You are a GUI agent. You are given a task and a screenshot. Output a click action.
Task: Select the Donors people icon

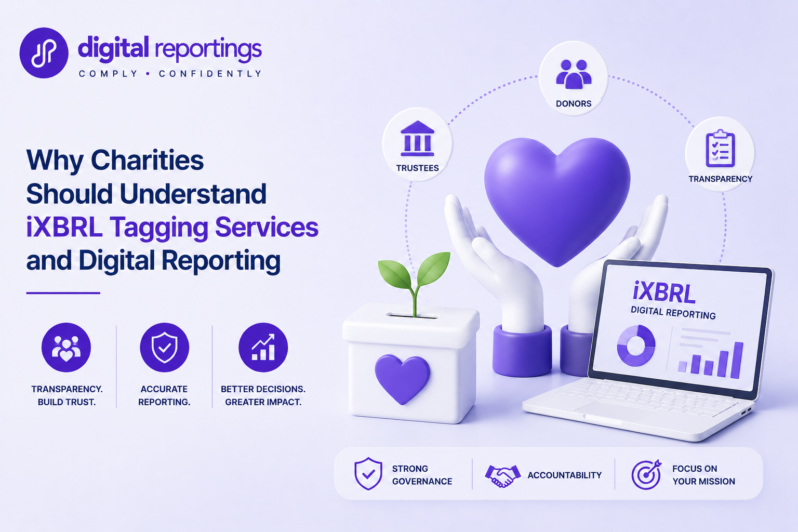coord(574,73)
